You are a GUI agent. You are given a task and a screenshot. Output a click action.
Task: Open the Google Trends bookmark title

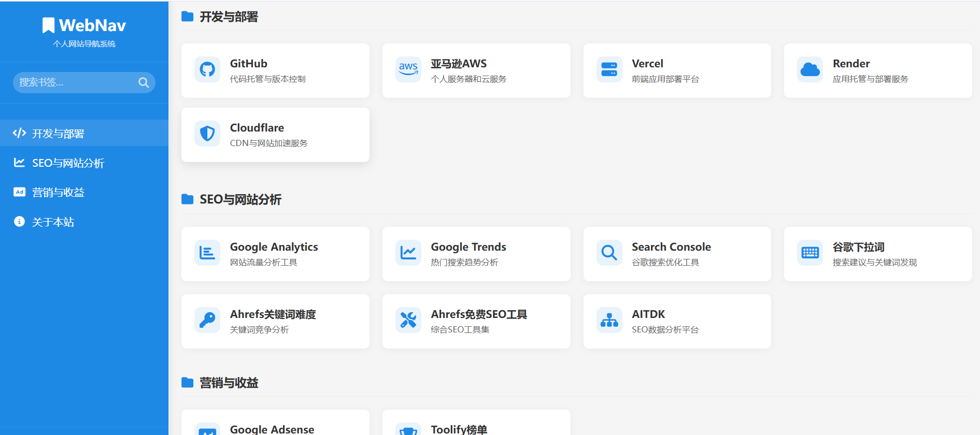click(468, 247)
